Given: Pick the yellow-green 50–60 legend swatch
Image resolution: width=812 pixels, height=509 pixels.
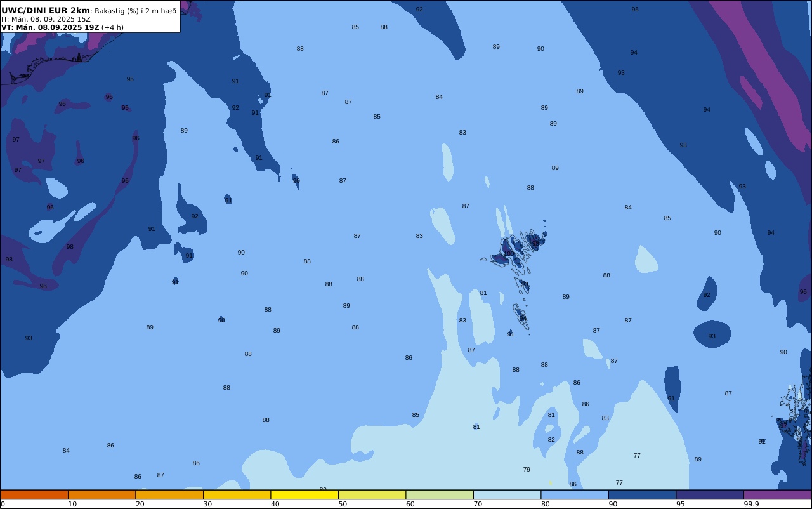Looking at the screenshot, I should point(372,494).
